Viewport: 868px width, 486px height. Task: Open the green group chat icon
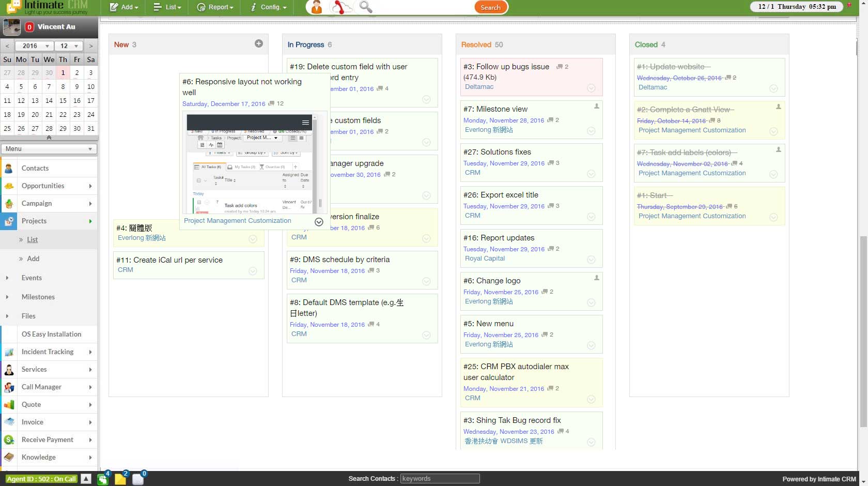pyautogui.click(x=103, y=479)
